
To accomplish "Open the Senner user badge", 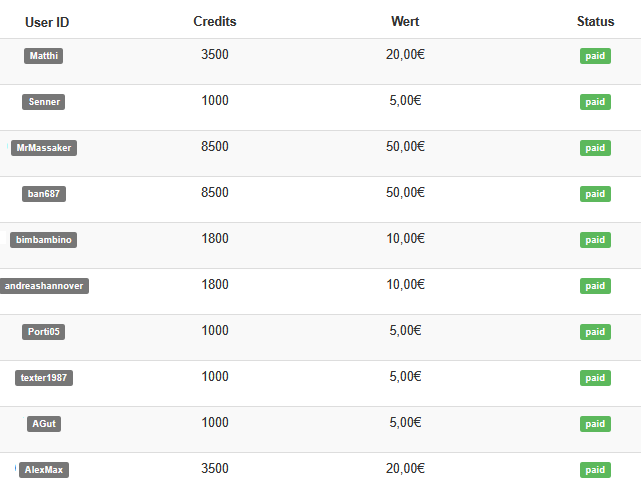I will (43, 102).
